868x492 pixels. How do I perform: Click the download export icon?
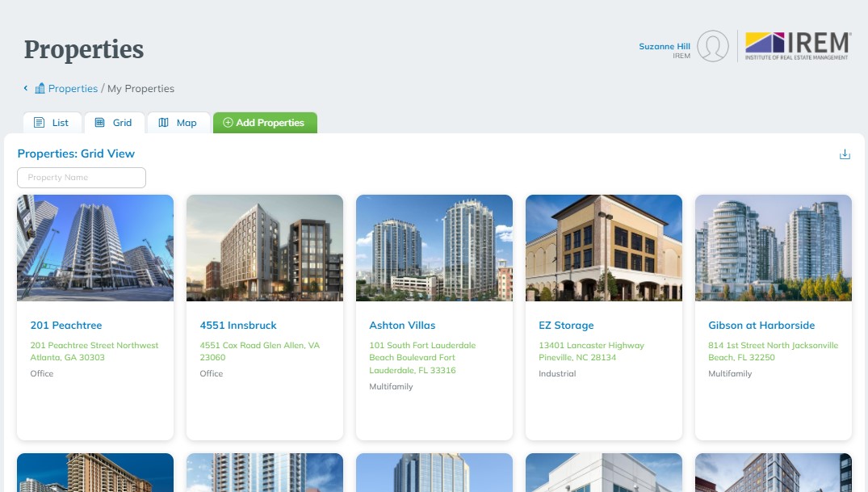click(x=845, y=154)
